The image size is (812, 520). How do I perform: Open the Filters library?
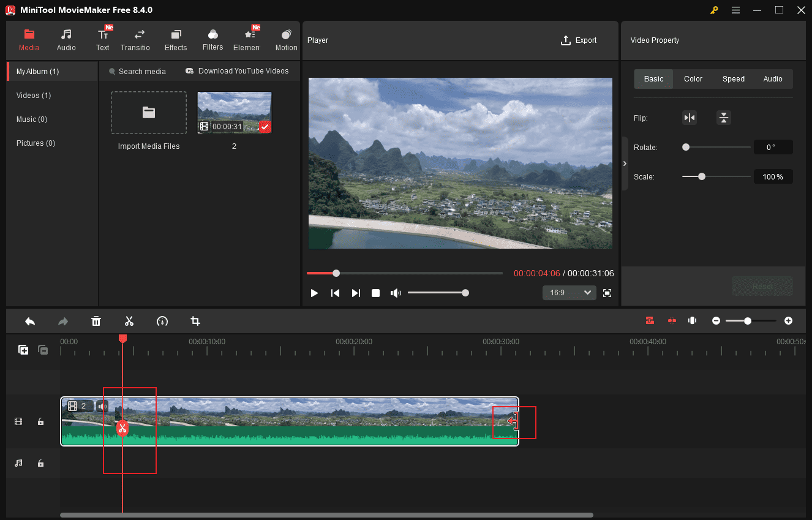tap(212, 39)
